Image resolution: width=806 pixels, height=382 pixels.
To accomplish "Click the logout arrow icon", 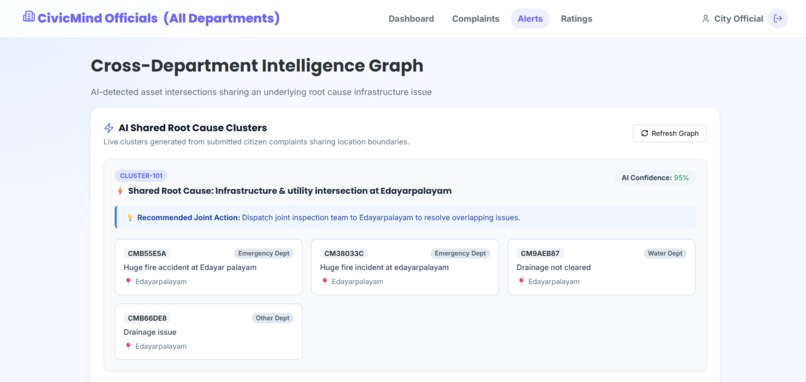I will coord(778,19).
